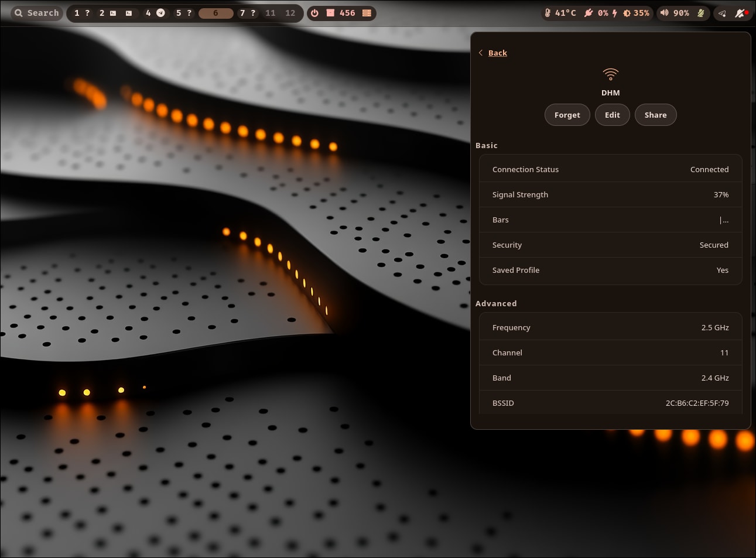The width and height of the screenshot is (756, 558).
Task: Open the package updates icon beside 456
Action: click(x=330, y=13)
